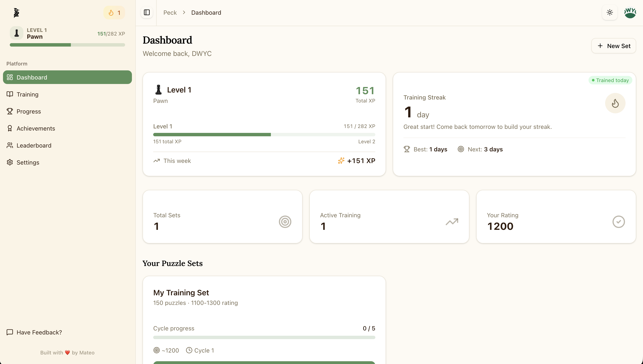Toggle the sidebar panel icon
Screen dimensions: 643x364
click(147, 13)
